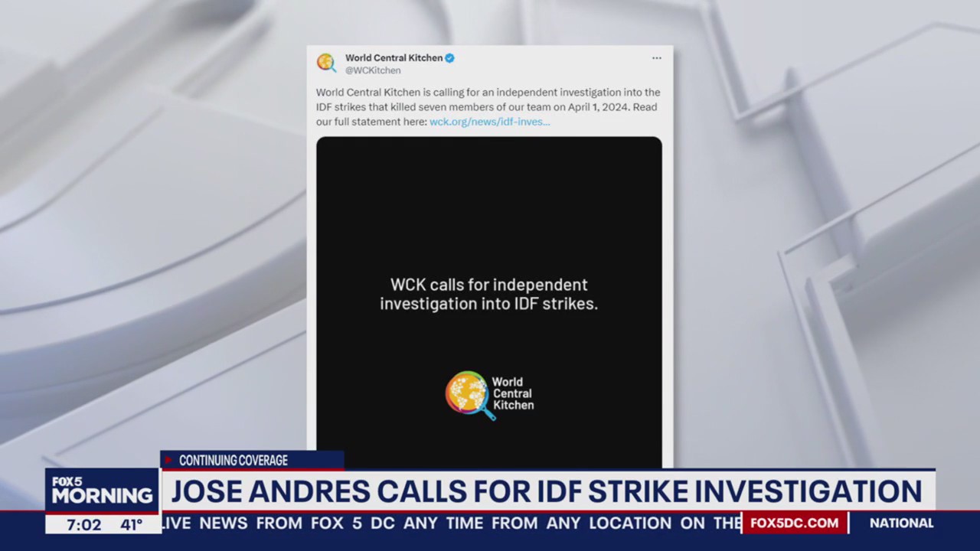This screenshot has width=980, height=551.
Task: Click the FOX 5 Morning logo
Action: coord(102,490)
